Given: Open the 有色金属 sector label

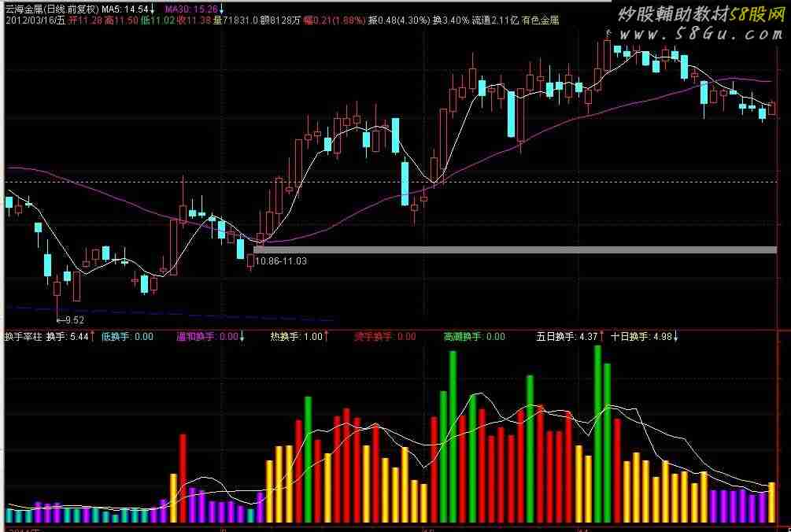Looking at the screenshot, I should (540, 20).
